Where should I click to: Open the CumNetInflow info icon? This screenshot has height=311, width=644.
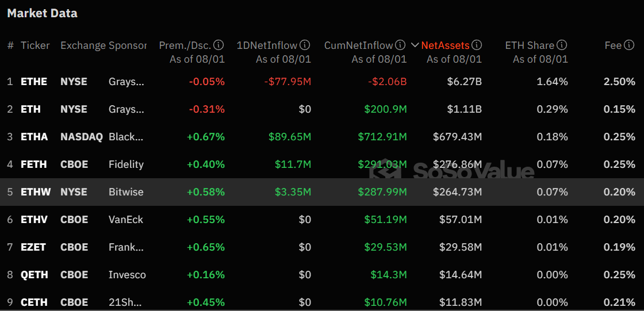point(401,45)
